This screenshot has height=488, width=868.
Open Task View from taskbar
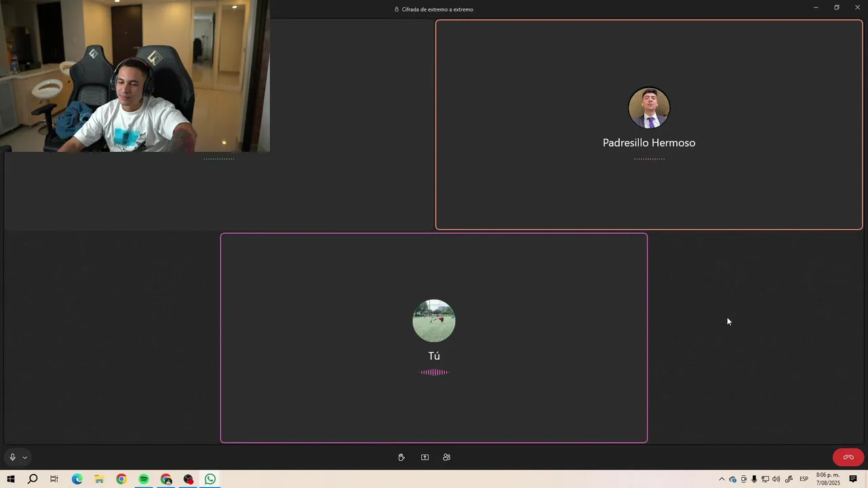(x=54, y=479)
